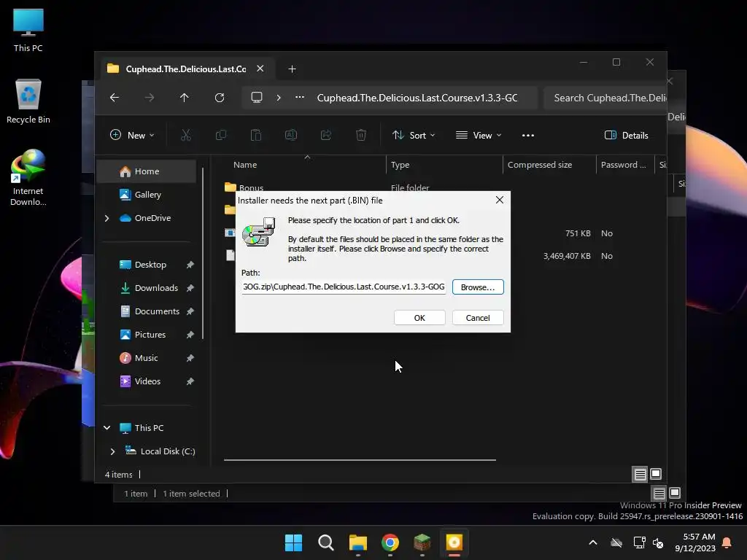
Task: Click the PC monitor icon in address bar
Action: 257,98
